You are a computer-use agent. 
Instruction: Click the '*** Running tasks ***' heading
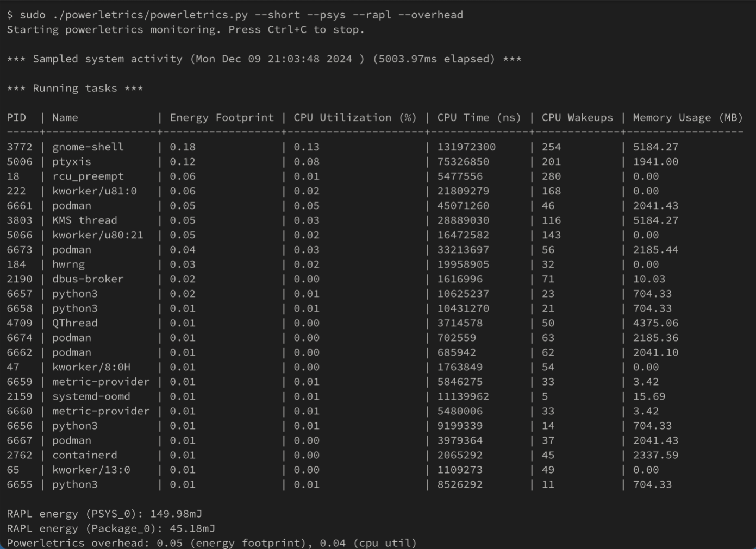pos(75,88)
